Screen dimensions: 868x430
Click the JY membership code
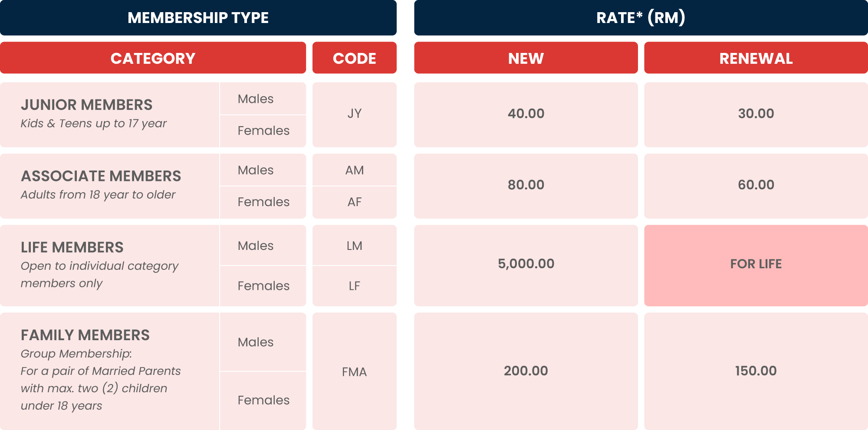[355, 114]
